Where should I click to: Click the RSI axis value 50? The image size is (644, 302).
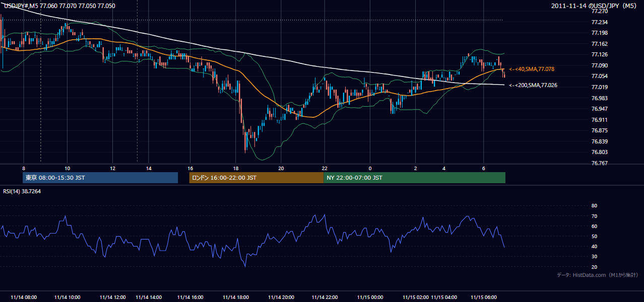click(x=594, y=236)
